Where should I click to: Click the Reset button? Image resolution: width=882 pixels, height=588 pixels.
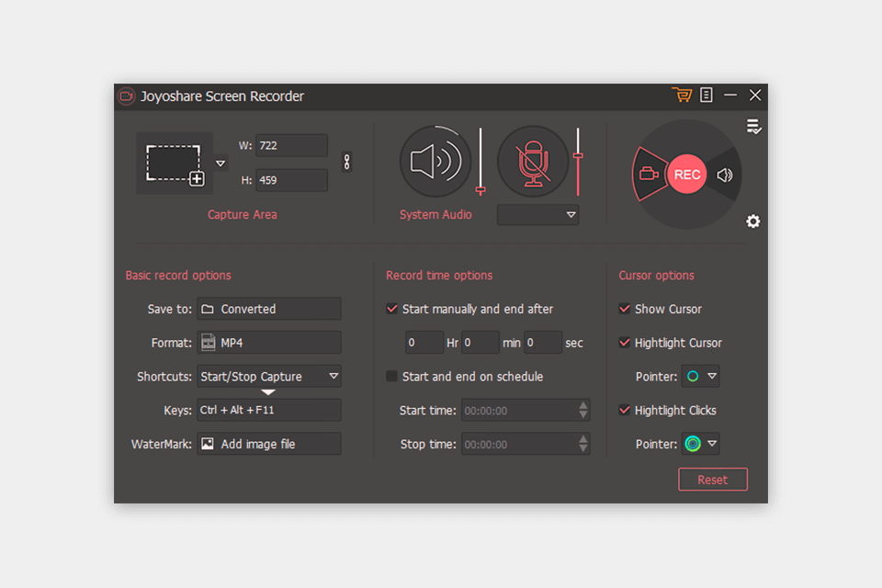713,479
